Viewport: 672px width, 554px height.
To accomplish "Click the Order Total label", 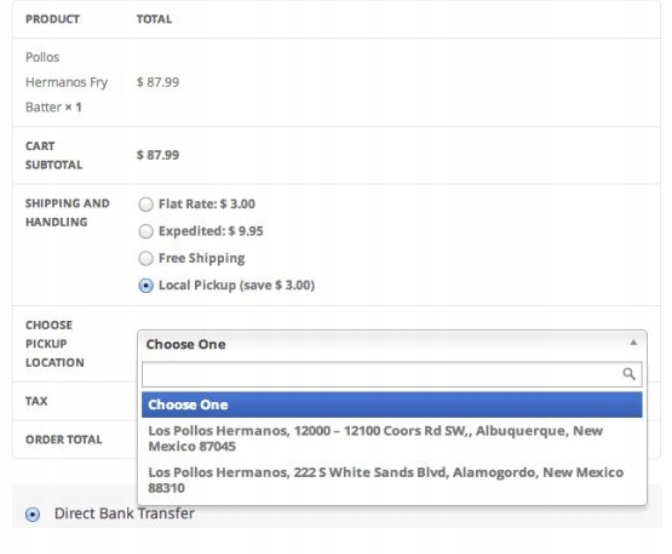I will (57, 438).
